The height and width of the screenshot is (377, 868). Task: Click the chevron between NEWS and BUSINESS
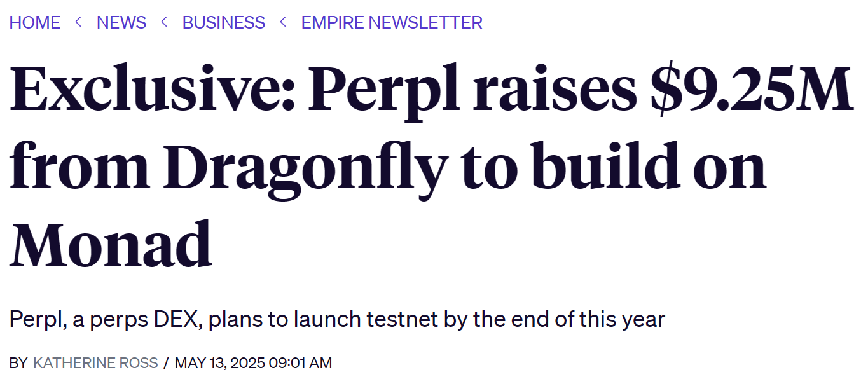(164, 22)
